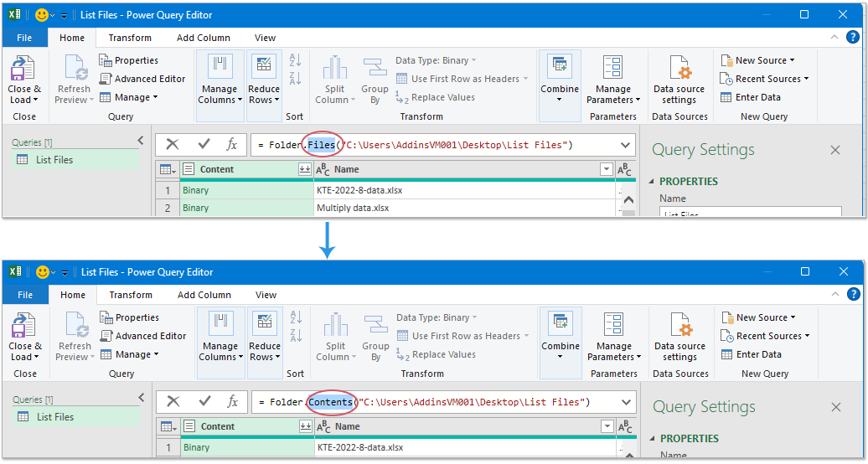The width and height of the screenshot is (868, 464).
Task: Click the fx button in top window
Action: tap(232, 145)
